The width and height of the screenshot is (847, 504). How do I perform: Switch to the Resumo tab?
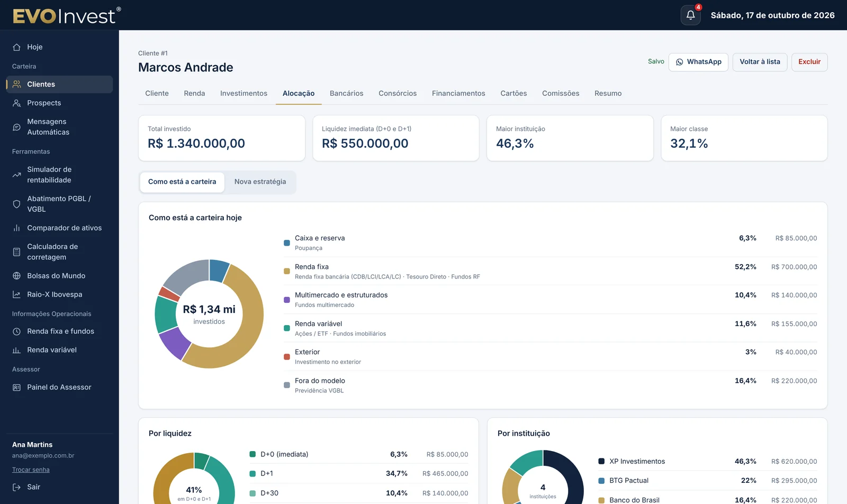pyautogui.click(x=608, y=93)
